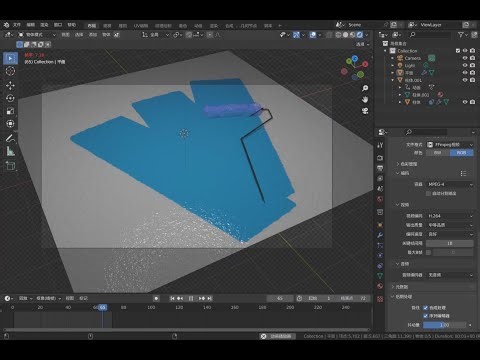The image size is (480, 360).
Task: Expand the Light item in outliner
Action: (x=393, y=65)
